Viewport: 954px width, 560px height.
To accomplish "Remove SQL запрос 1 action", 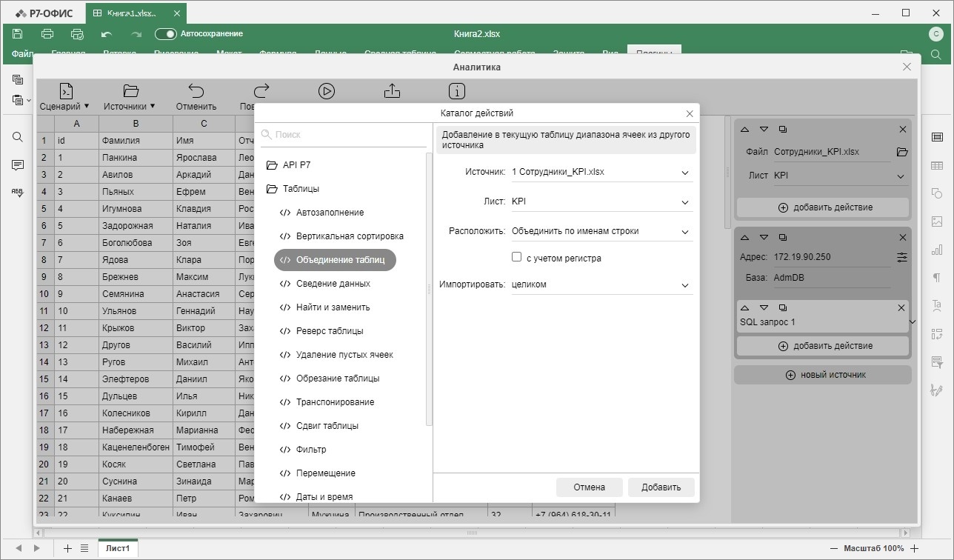I will point(901,307).
